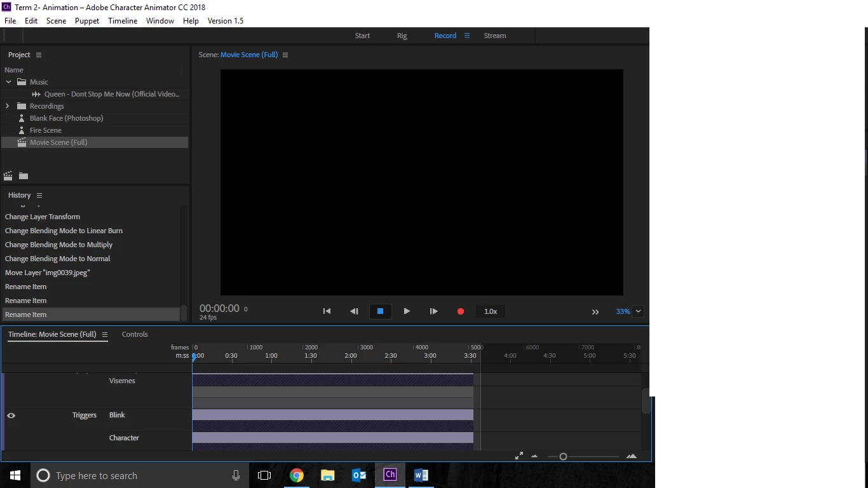The width and height of the screenshot is (868, 488).
Task: Switch to the Controls tab
Action: tap(135, 334)
